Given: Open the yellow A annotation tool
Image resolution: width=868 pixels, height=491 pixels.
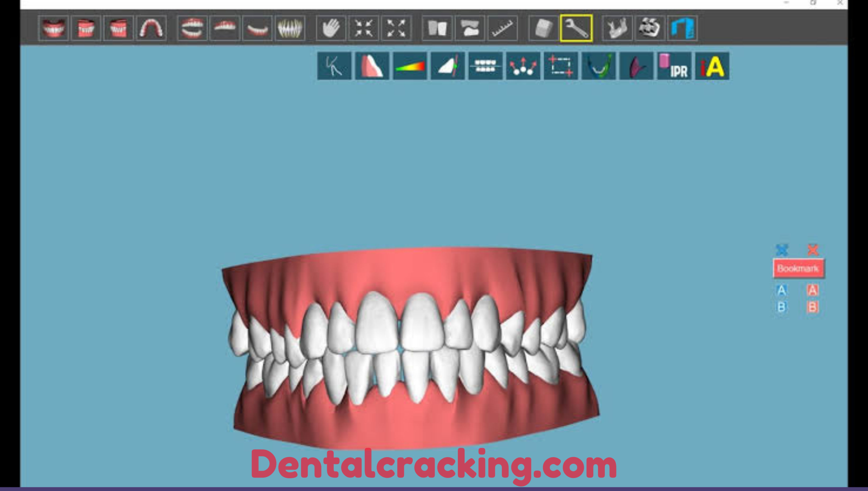Looking at the screenshot, I should (712, 66).
